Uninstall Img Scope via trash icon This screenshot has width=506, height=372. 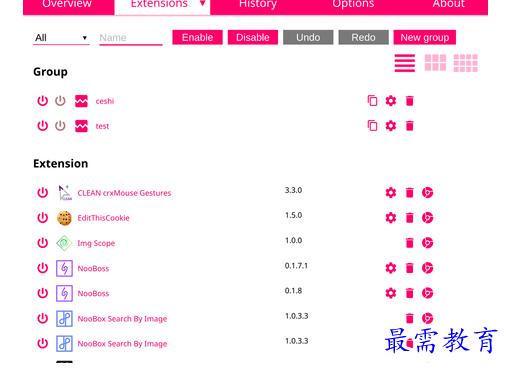pyautogui.click(x=410, y=243)
